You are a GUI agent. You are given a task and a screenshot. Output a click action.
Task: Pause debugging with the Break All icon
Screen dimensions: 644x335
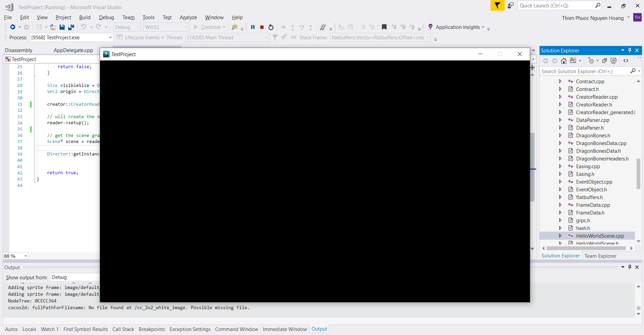[x=253, y=27]
